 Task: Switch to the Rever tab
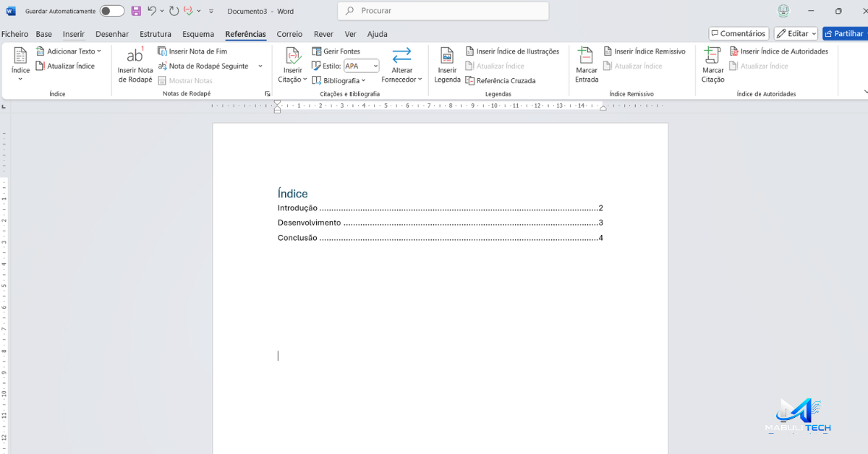[323, 34]
